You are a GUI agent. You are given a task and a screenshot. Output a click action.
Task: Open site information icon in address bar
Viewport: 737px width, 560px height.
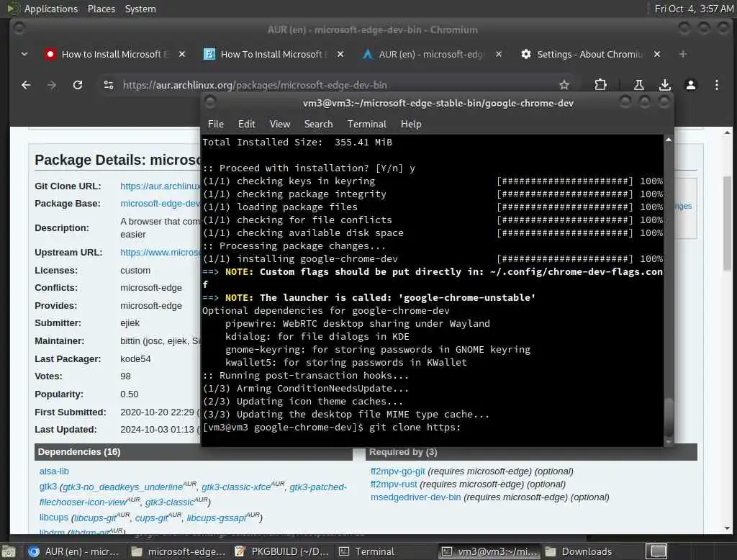point(109,85)
